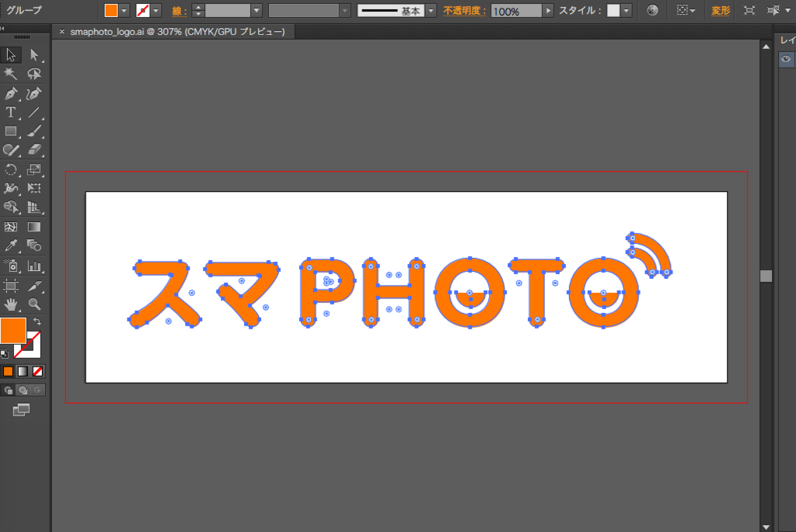The image size is (796, 532).
Task: Activate the Type tool
Action: [x=11, y=112]
